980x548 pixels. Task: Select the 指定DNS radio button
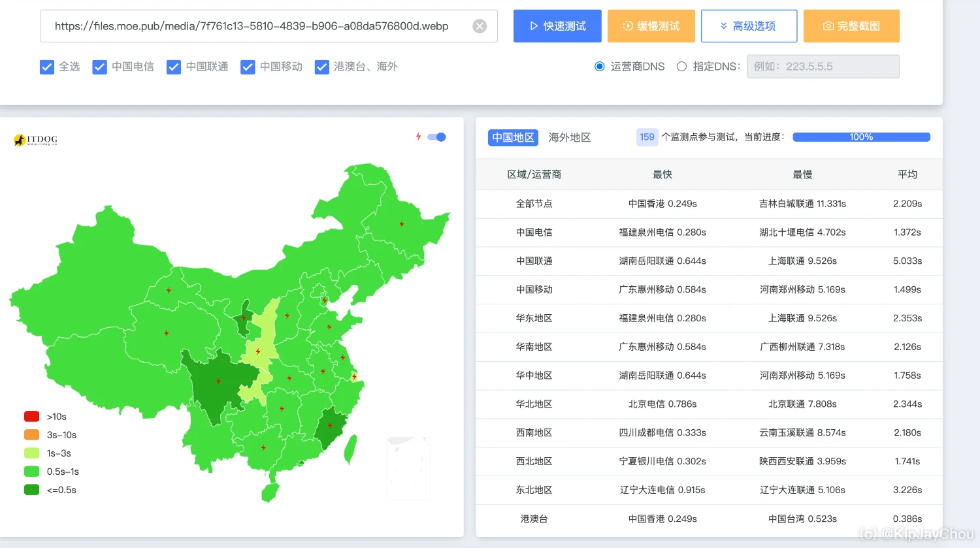(681, 67)
